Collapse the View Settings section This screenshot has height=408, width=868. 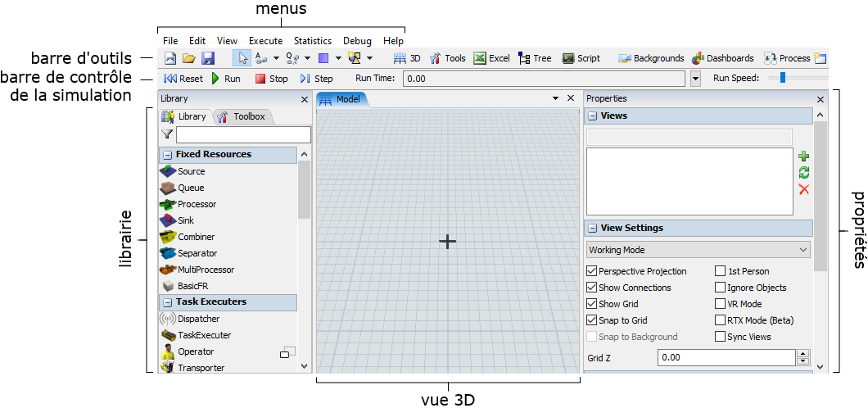coord(593,229)
